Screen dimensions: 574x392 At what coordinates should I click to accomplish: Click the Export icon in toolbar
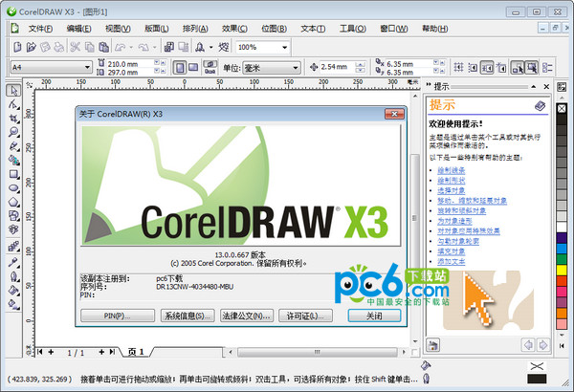pyautogui.click(x=183, y=47)
